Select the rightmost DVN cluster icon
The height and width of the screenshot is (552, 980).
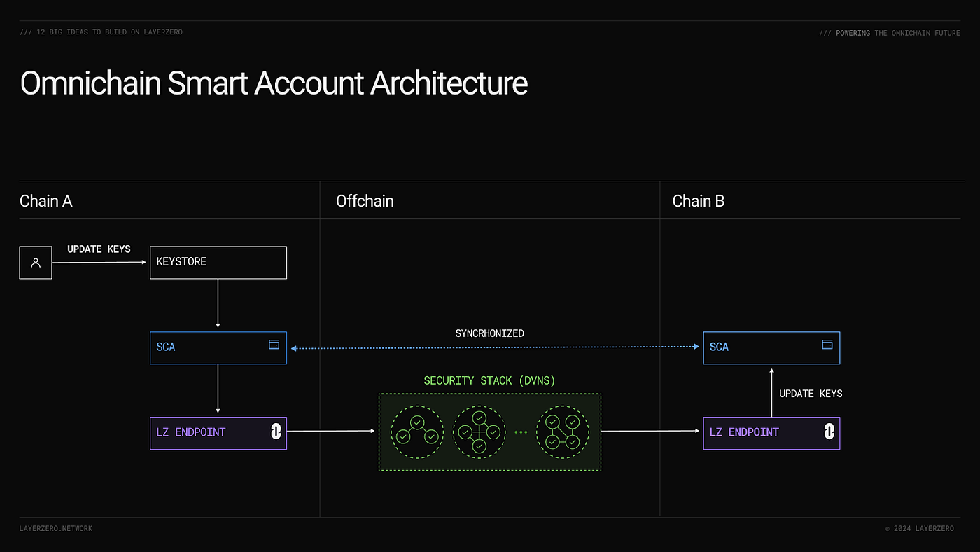tap(563, 432)
